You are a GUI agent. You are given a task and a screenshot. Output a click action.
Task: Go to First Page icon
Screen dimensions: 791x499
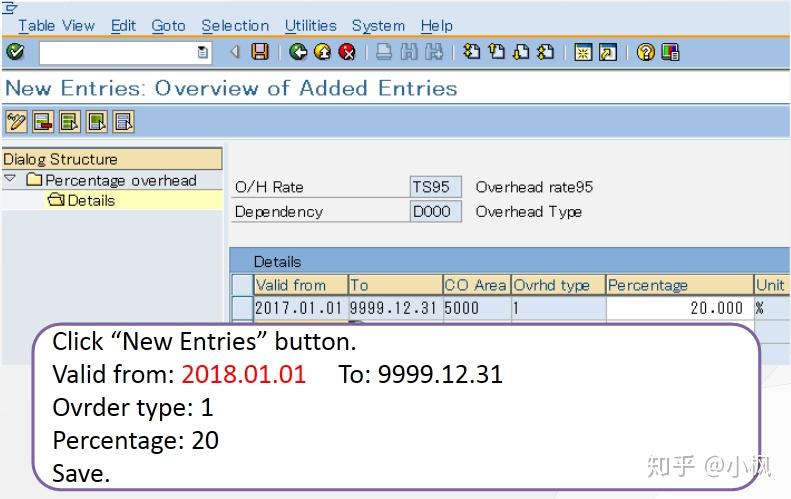[472, 52]
